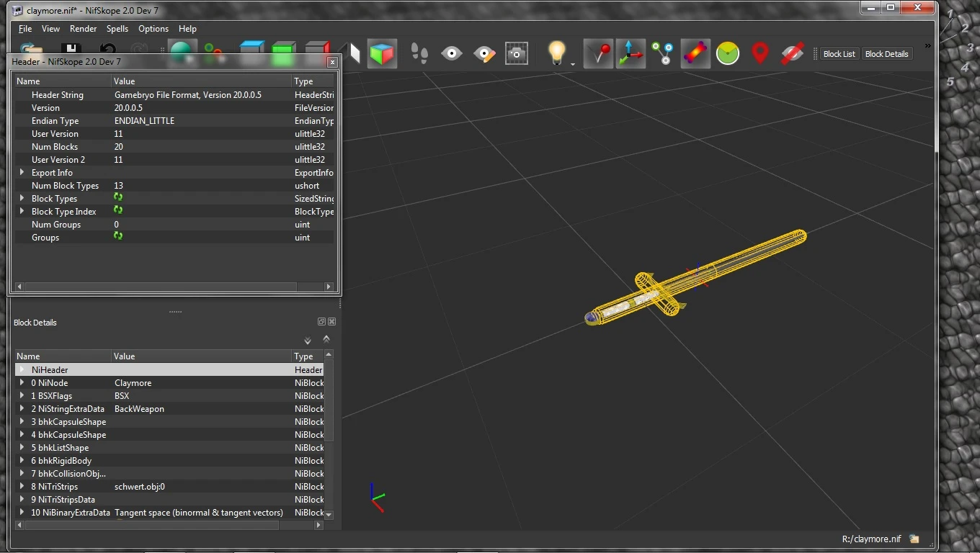Expand the 8 NiTriStrips block
Image resolution: width=980 pixels, height=553 pixels.
22,486
